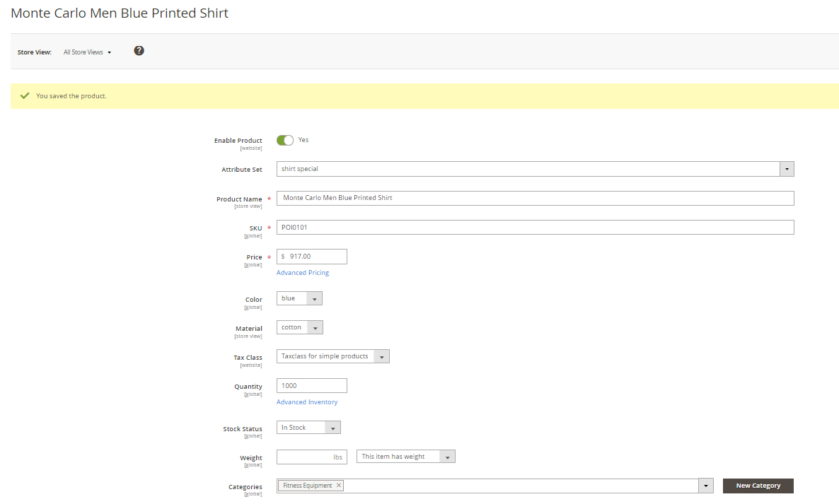Click the green success checkmark icon

(25, 95)
